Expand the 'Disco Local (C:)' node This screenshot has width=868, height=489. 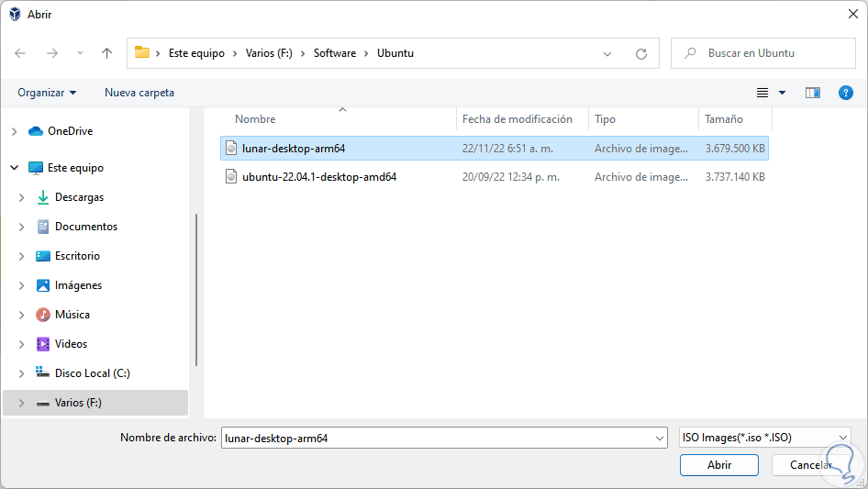22,373
